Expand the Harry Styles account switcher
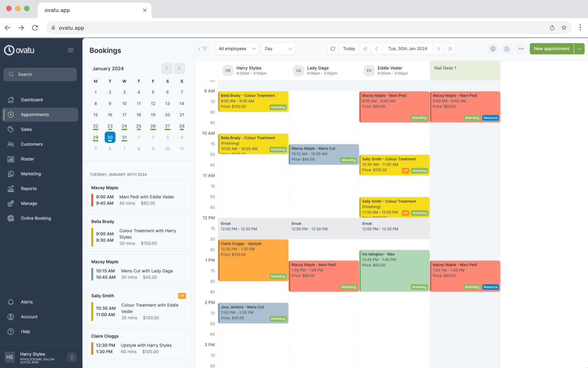This screenshot has height=368, width=588. [72, 357]
